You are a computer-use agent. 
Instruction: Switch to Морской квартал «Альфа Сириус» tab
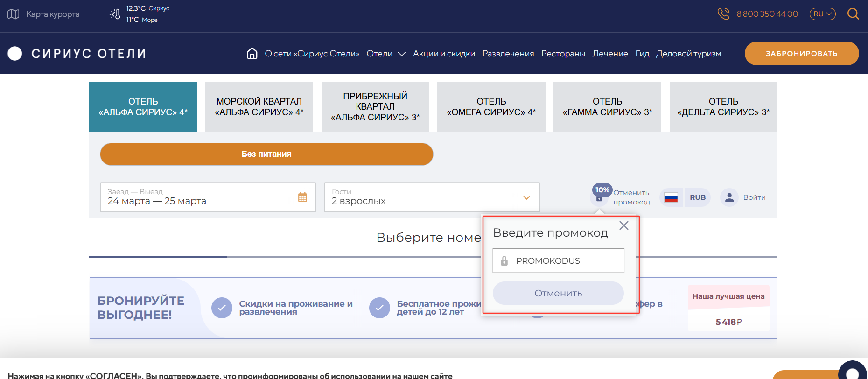pos(259,107)
